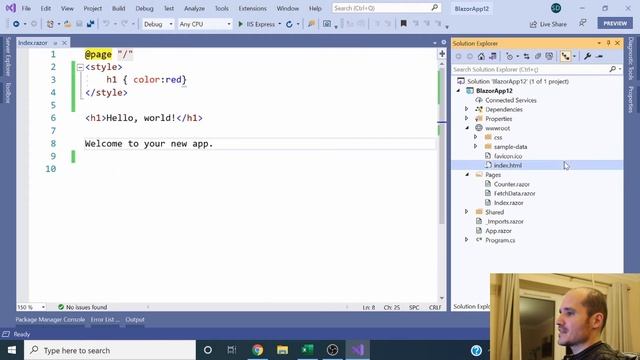Open the IIS Express launch dropdown arrow

[280, 24]
